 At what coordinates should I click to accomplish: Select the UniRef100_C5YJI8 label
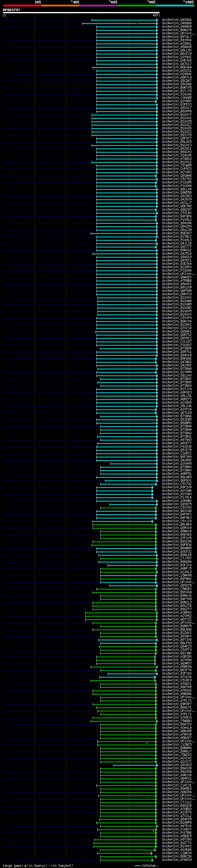[x=177, y=521]
